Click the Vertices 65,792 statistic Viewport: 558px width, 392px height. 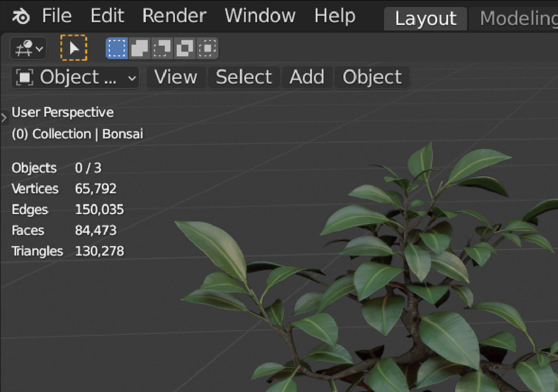[x=64, y=189]
